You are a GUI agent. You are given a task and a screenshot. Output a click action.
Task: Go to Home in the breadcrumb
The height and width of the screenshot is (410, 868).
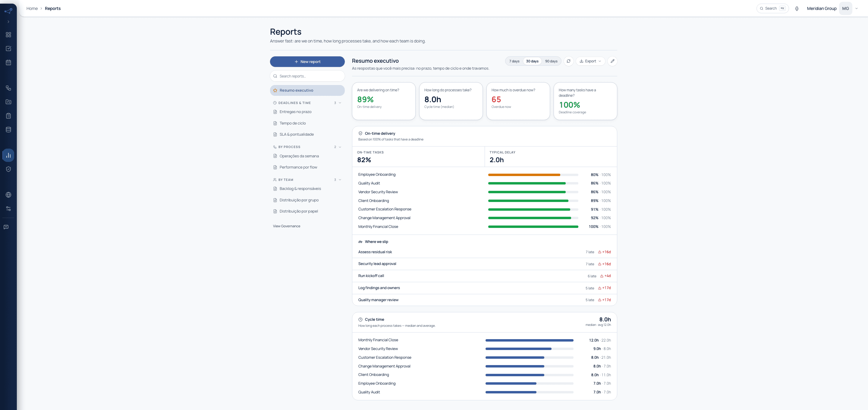[x=32, y=8]
